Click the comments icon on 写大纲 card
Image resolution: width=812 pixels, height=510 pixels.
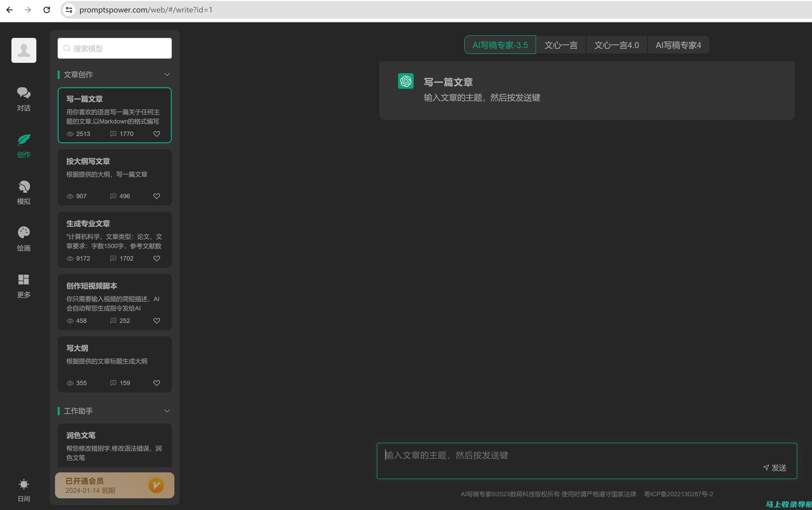tap(113, 383)
